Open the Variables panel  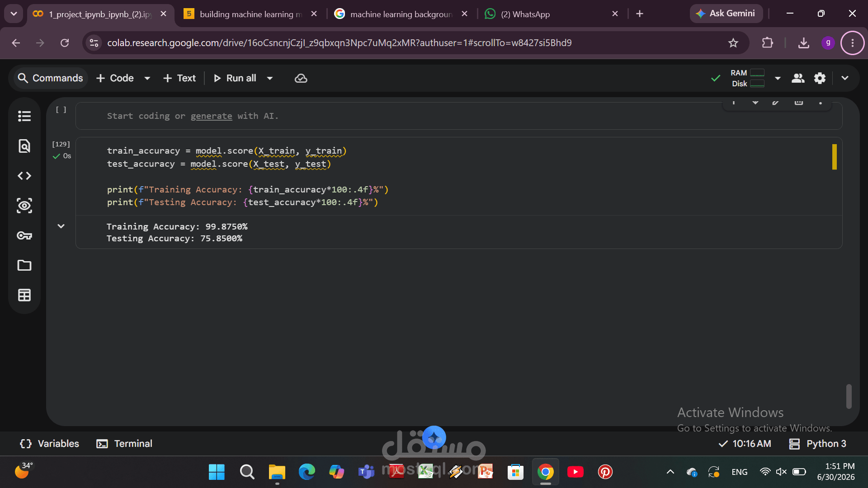click(x=49, y=444)
